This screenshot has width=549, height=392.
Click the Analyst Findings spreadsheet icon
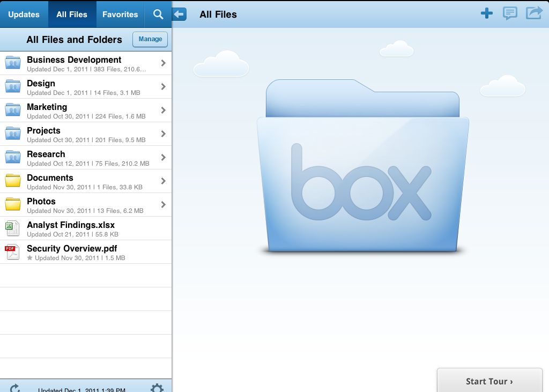(12, 228)
